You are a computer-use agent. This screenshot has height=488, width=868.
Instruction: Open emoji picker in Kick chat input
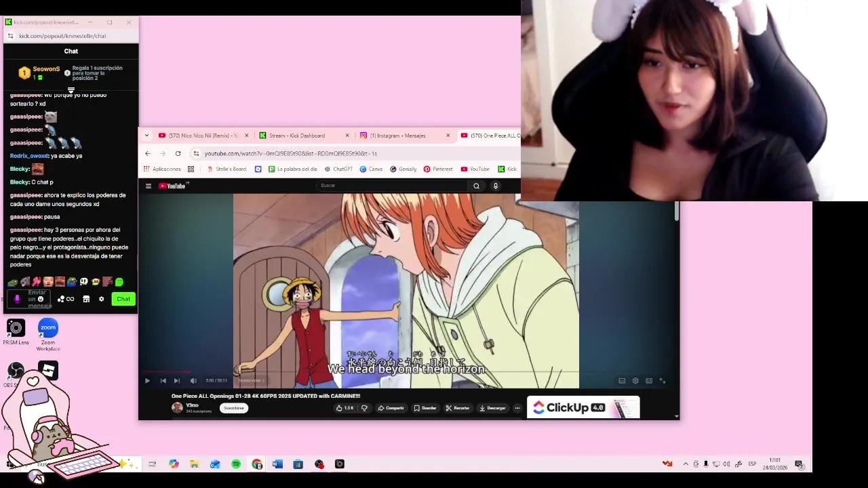click(41, 299)
